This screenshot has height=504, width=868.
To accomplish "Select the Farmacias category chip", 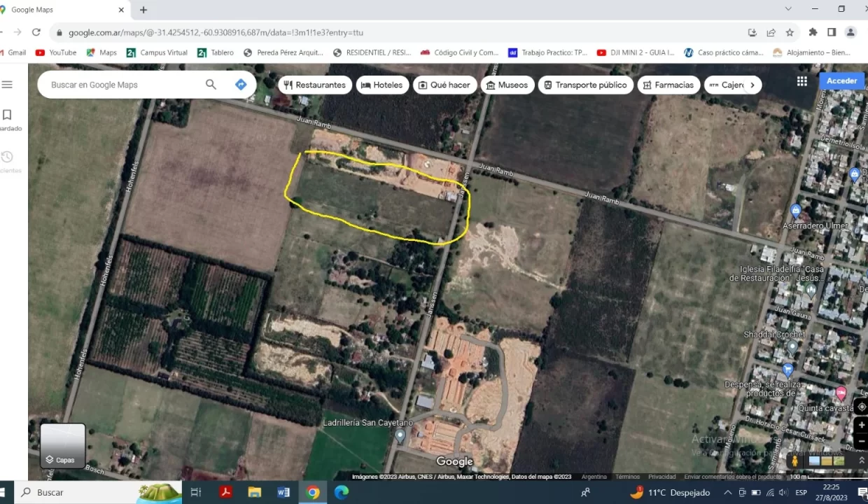I will [x=668, y=85].
